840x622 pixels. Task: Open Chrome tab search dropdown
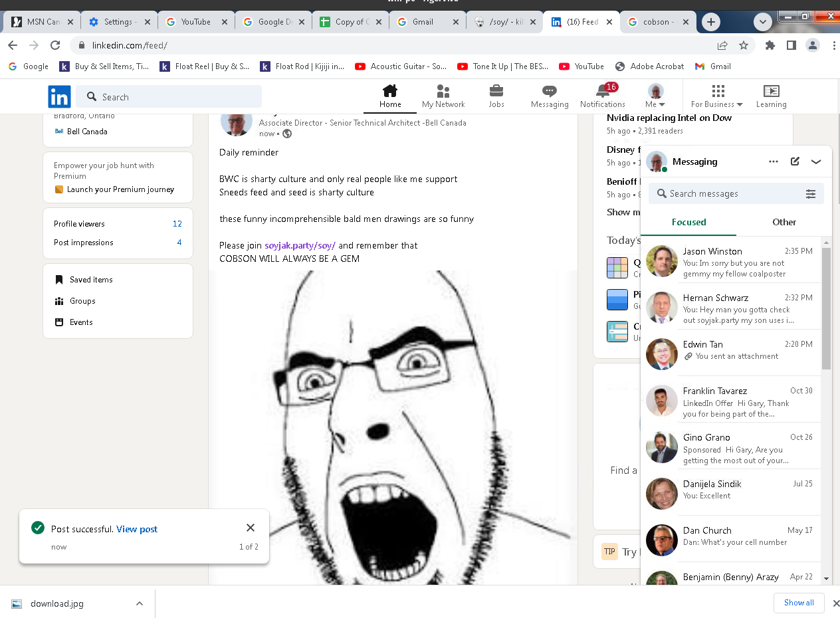764,22
